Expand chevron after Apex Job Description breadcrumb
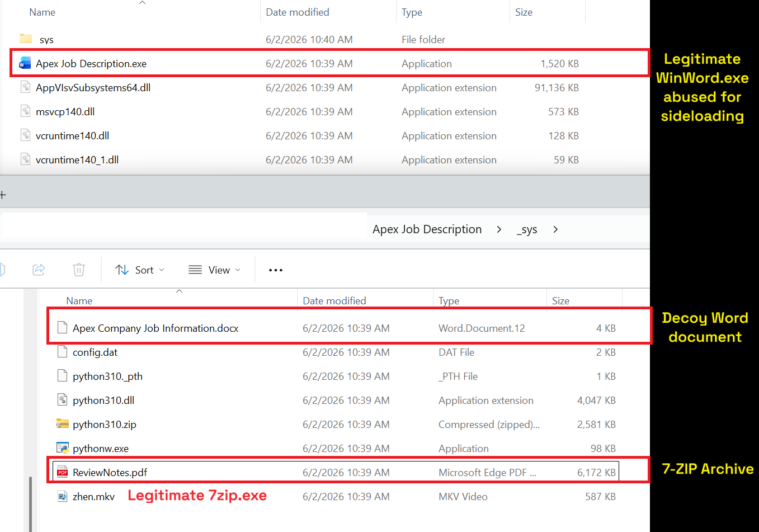Viewport: 759px width, 532px height. (x=499, y=229)
